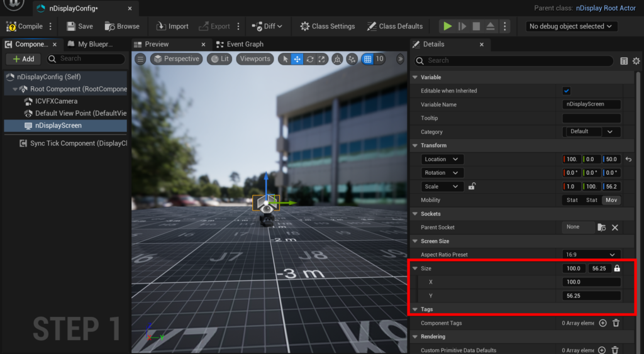The width and height of the screenshot is (644, 354).
Task: Open the Class Settings
Action: click(x=327, y=26)
